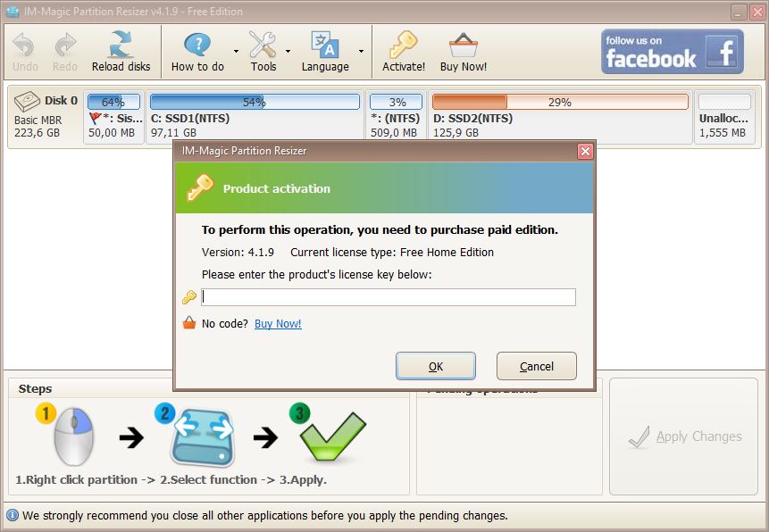769x532 pixels.
Task: Open the Tools wrench icon
Action: tap(263, 46)
